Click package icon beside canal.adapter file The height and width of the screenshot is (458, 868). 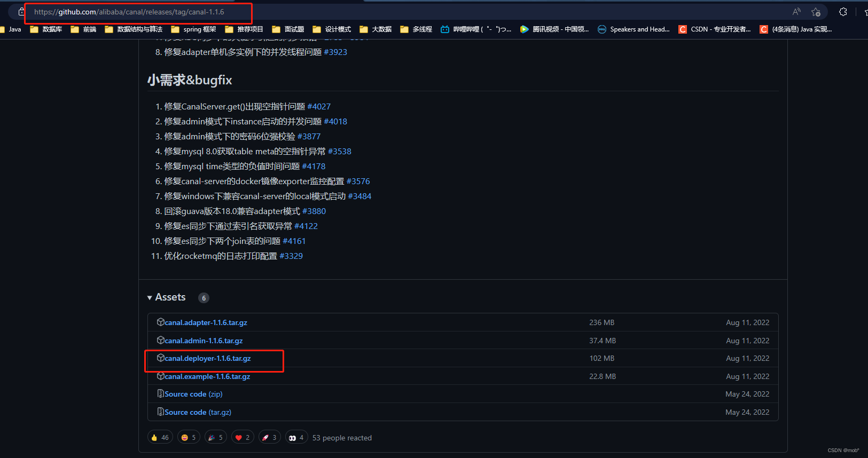point(160,322)
